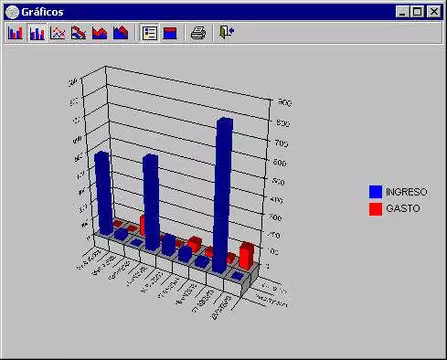Click the INGRESO legend label

coord(406,192)
